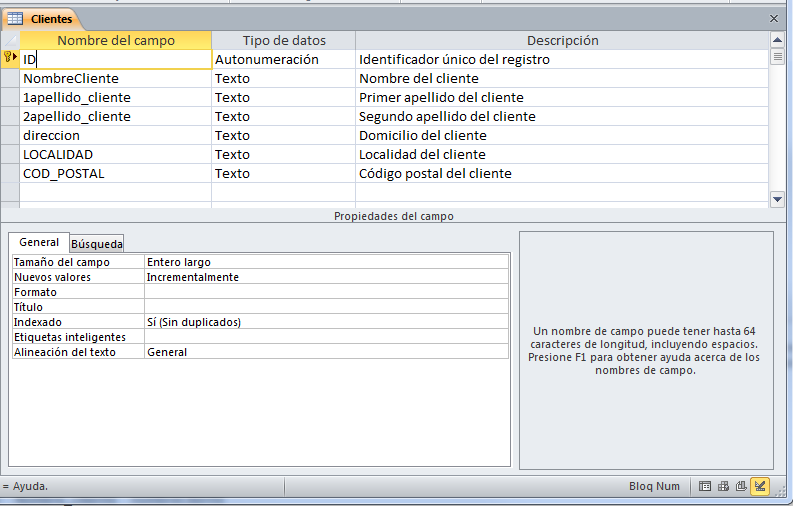This screenshot has height=506, width=793.
Task: Click the Formato property field
Action: coord(326,292)
